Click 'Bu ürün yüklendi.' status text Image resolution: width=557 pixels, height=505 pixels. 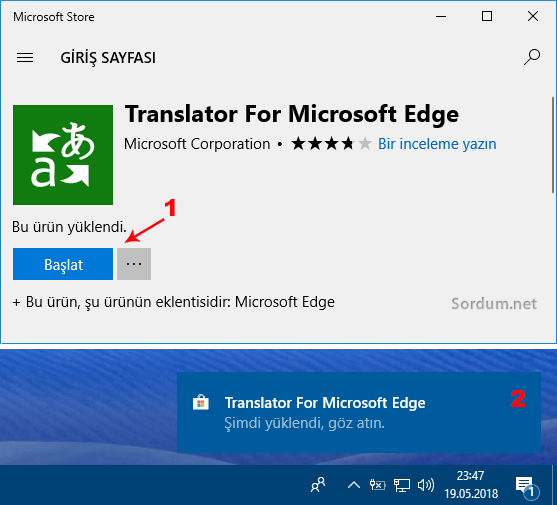tap(69, 227)
